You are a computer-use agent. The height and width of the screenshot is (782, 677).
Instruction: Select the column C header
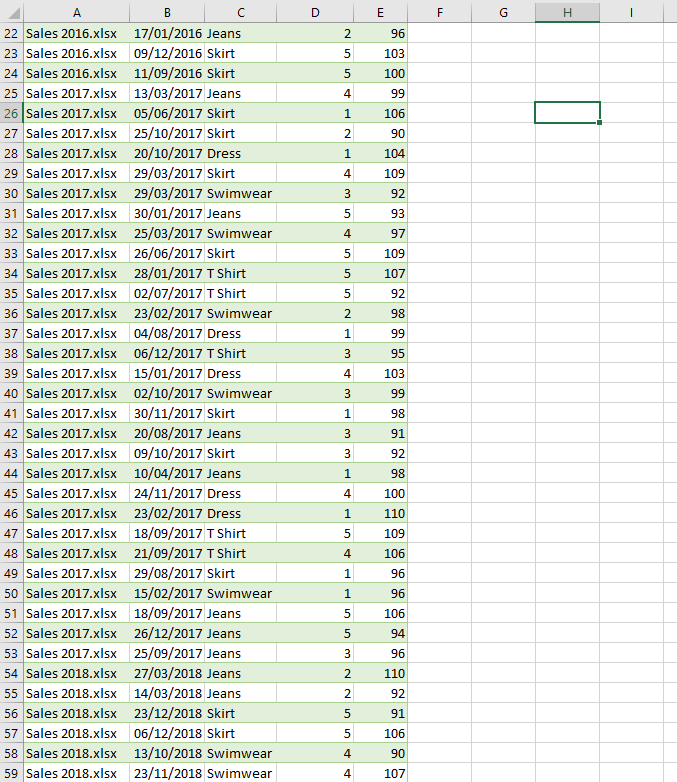tap(241, 12)
